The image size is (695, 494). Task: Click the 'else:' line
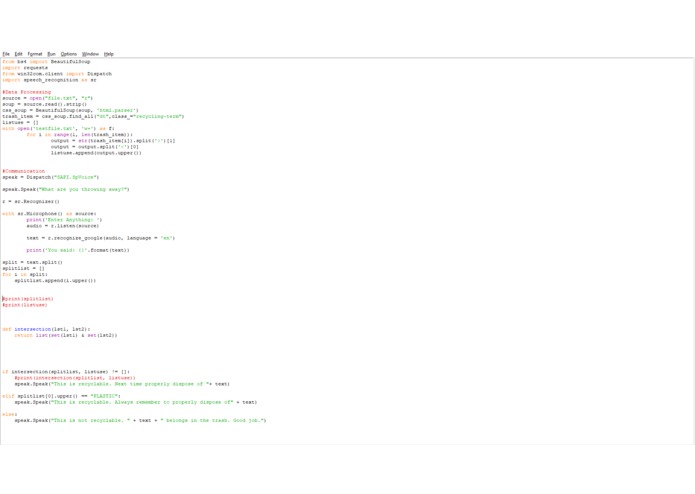[x=10, y=414]
